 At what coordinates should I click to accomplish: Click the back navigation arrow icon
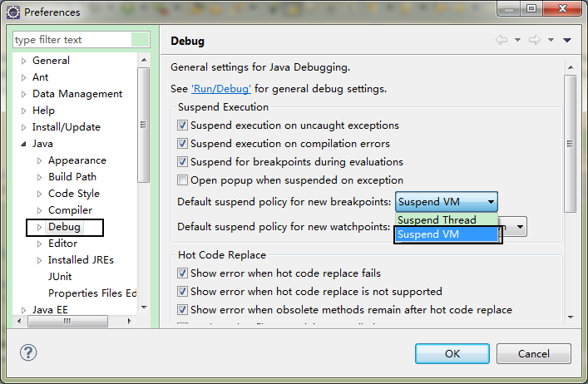[501, 40]
